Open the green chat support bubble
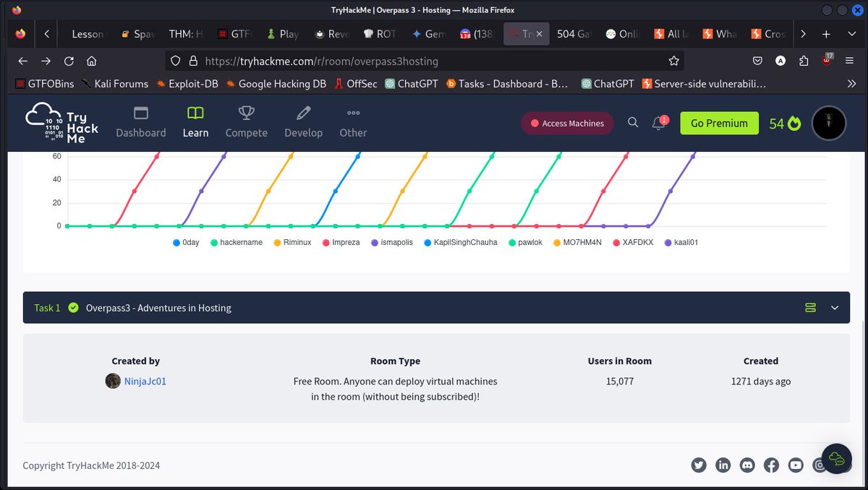Viewport: 868px width, 490px height. tap(836, 458)
